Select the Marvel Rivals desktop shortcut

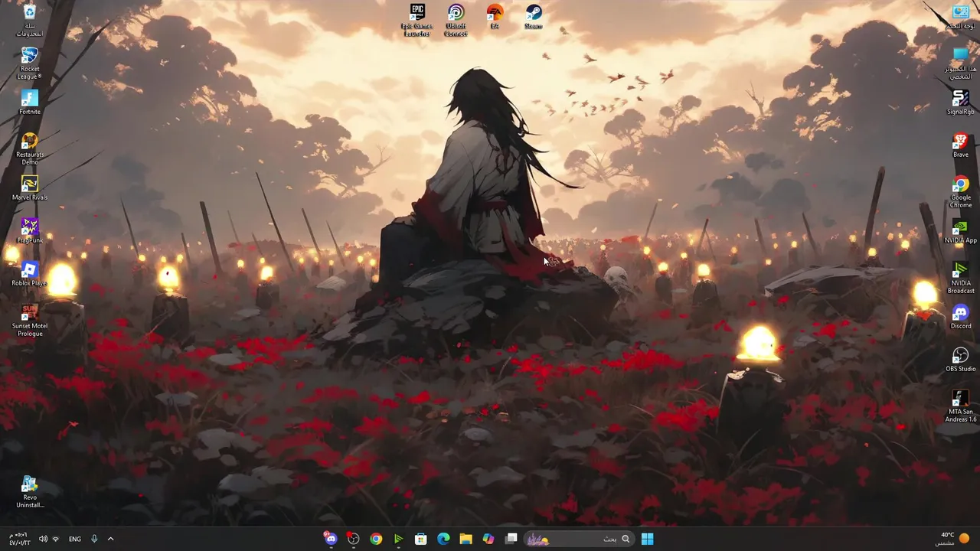[29, 188]
